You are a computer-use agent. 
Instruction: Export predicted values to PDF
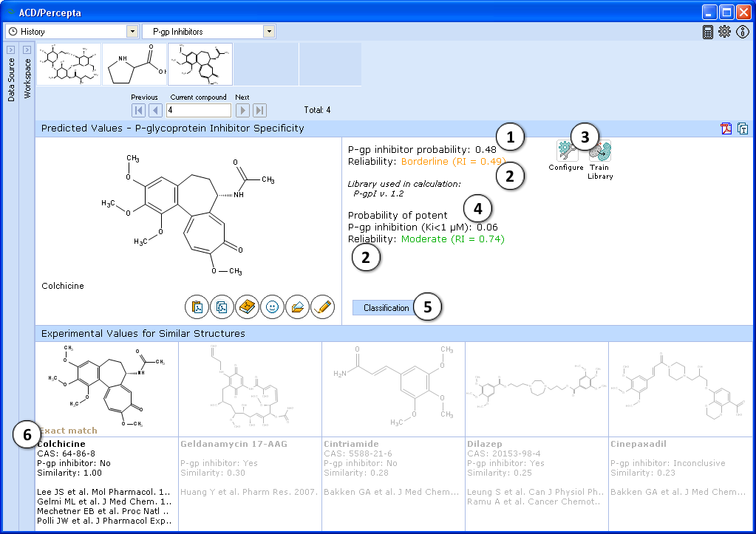[726, 129]
